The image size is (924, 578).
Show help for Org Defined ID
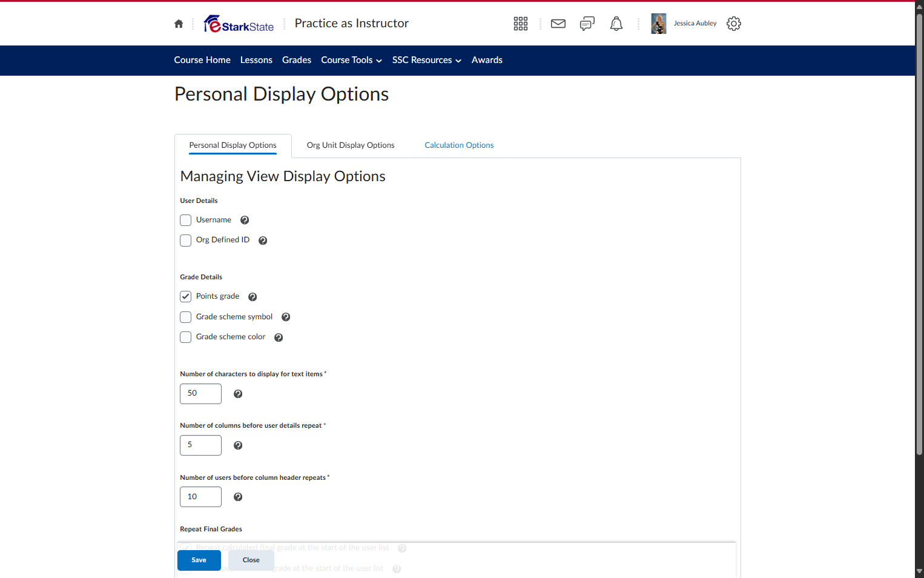[263, 241]
